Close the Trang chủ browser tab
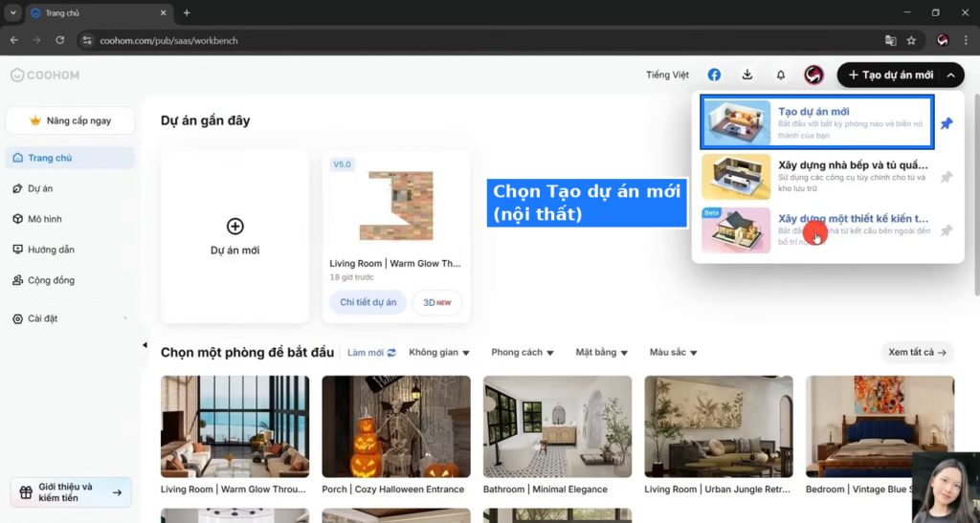Screen dimensions: 980x523 click(x=163, y=12)
